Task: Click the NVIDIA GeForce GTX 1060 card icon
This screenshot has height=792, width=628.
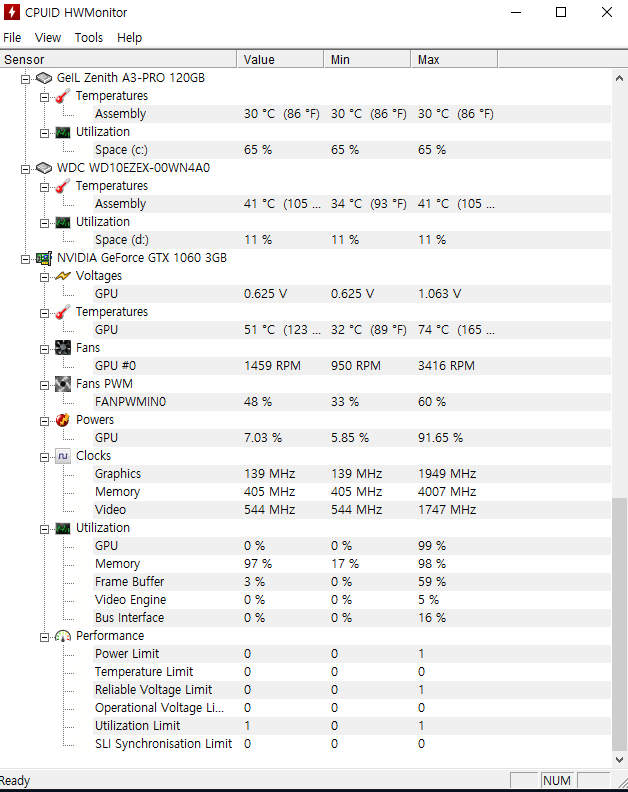Action: 44,258
